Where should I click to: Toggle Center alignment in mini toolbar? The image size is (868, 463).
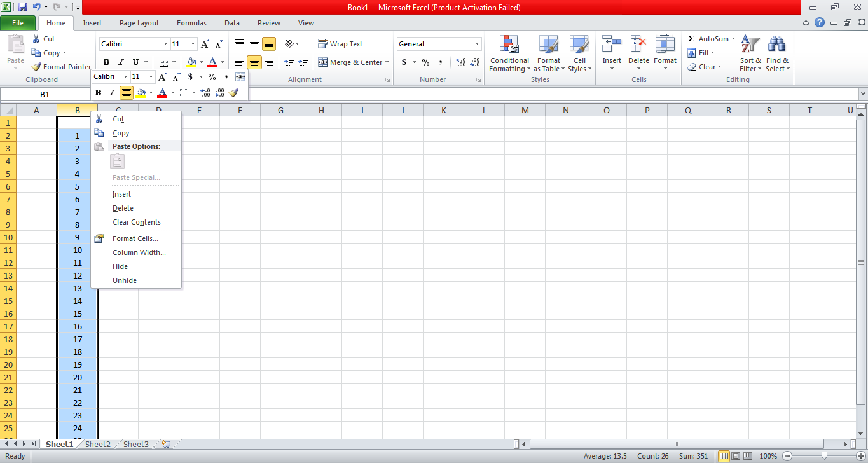(127, 93)
